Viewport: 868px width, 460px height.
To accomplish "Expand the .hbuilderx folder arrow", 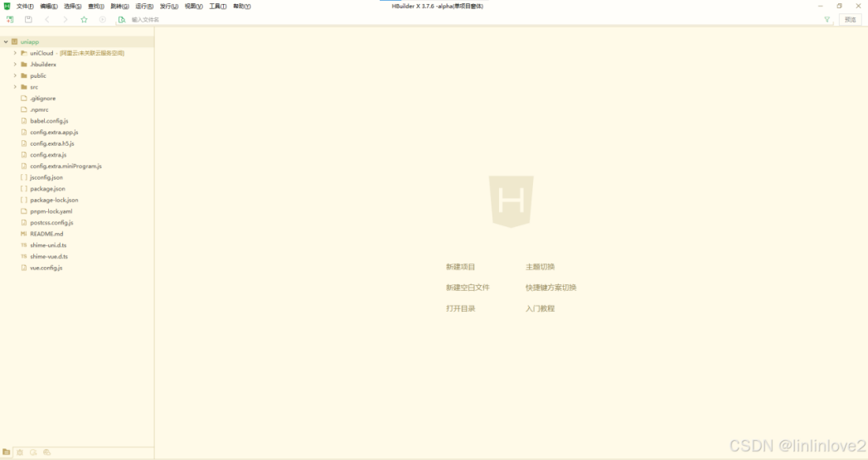I will (15, 64).
